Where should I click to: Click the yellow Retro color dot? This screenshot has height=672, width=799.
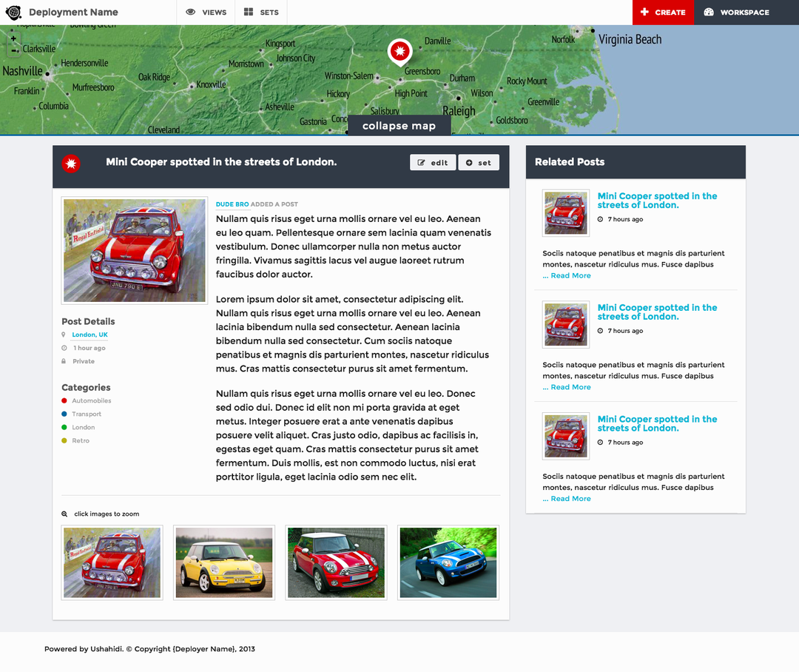[x=64, y=440]
